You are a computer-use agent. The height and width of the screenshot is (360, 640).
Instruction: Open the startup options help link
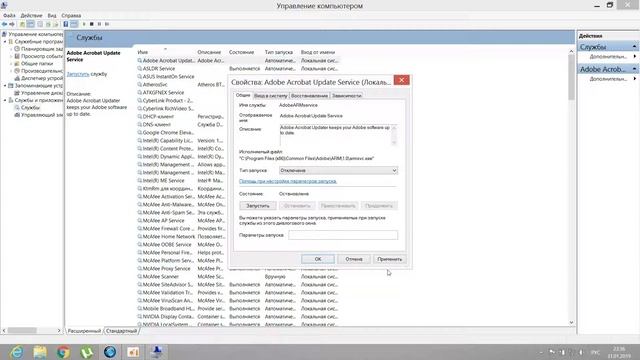tap(288, 181)
